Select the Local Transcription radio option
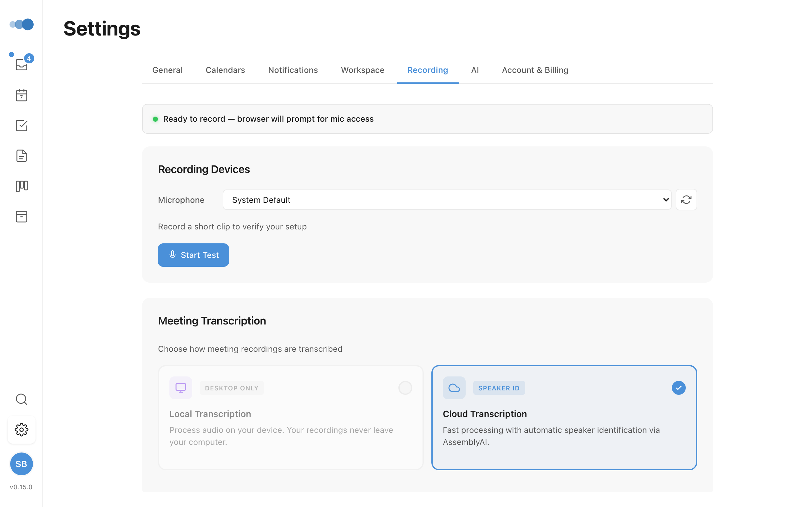This screenshot has width=812, height=507. point(405,388)
